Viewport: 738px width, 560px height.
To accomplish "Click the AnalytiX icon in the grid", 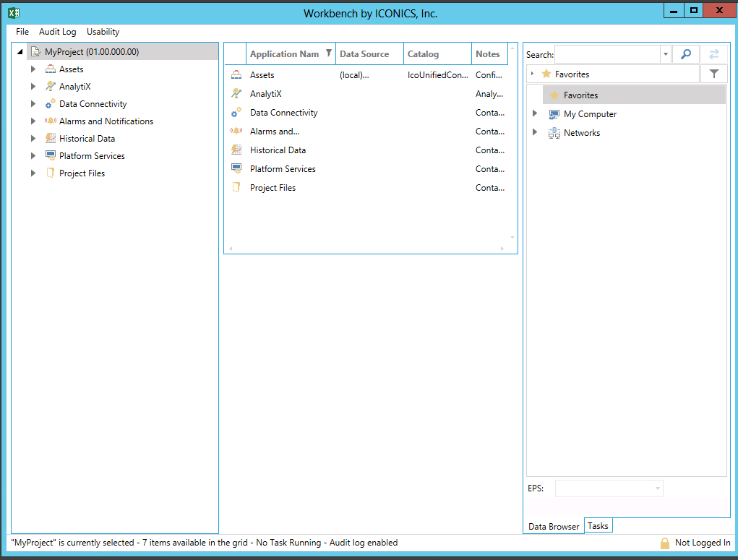I will coord(236,94).
